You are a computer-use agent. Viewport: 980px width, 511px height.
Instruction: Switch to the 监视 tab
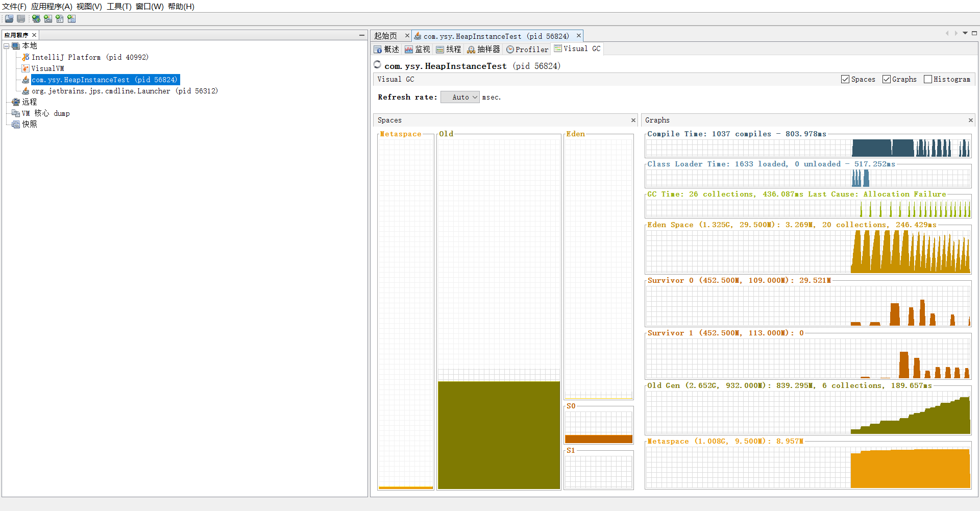coord(418,50)
